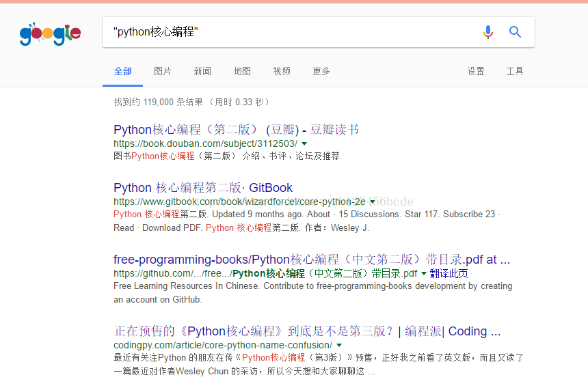Open the 视频 tab
The image size is (588, 388).
[x=282, y=71]
